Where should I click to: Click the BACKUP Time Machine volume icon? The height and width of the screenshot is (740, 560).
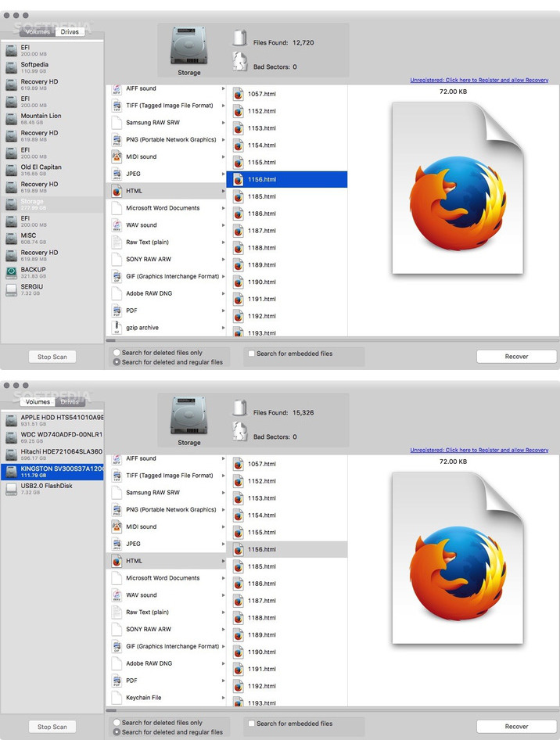tap(11, 272)
